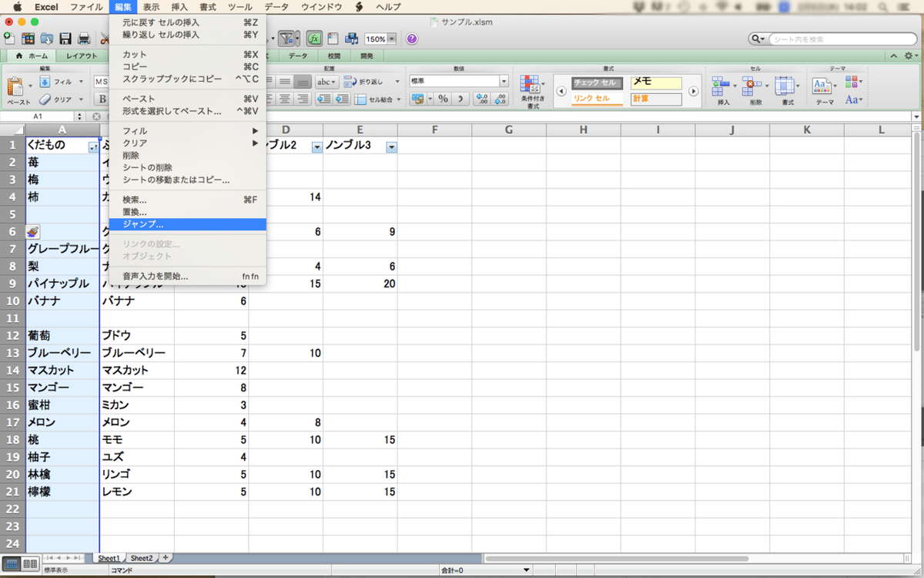Viewport: 924px width, 578px height.
Task: Show the Toolbox icon
Action: [x=333, y=39]
